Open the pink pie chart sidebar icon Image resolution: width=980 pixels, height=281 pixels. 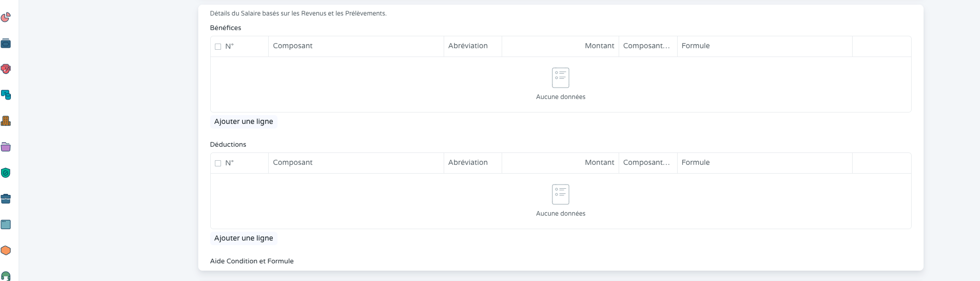6,18
